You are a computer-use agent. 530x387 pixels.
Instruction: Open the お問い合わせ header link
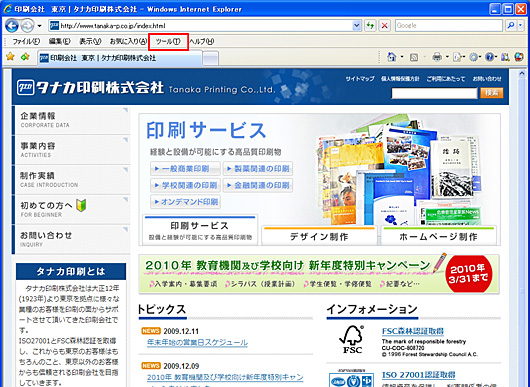click(487, 79)
